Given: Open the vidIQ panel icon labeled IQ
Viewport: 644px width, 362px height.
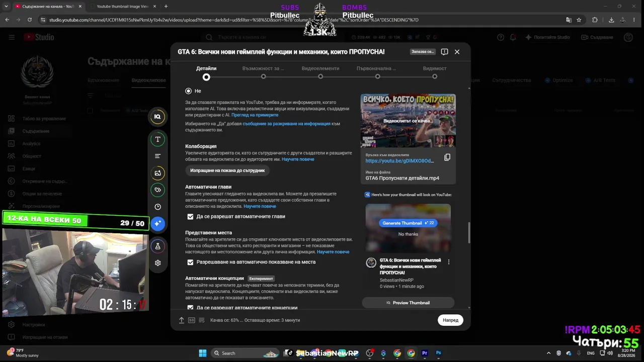Looking at the screenshot, I should pos(157,117).
